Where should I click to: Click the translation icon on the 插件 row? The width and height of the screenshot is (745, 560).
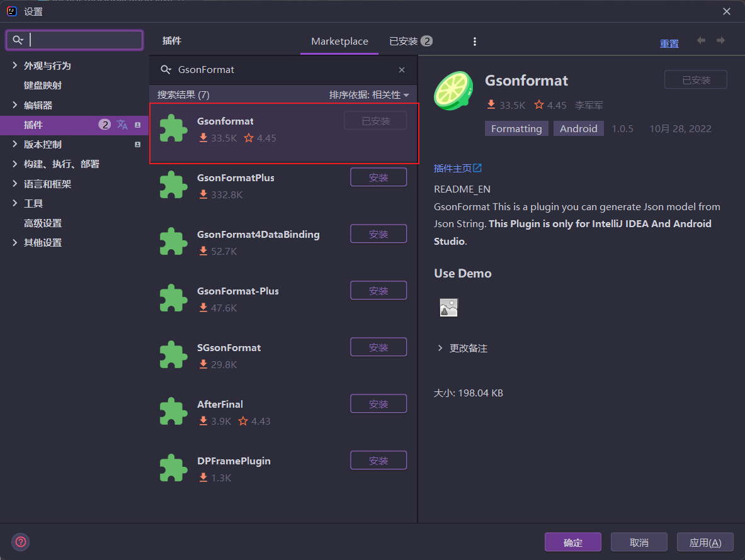coord(122,125)
